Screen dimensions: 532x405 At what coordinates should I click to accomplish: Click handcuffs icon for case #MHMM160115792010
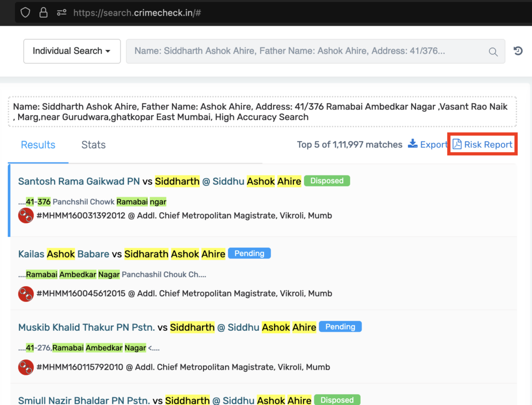click(x=26, y=367)
